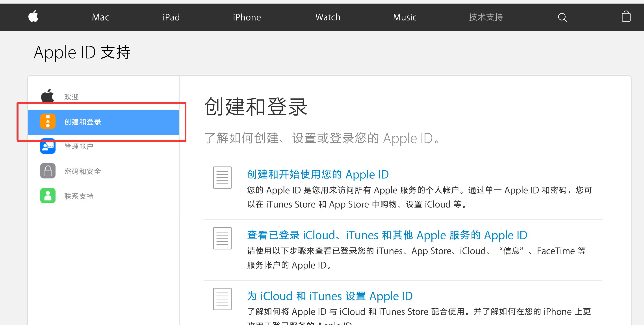Open the Watch menu item
This screenshot has height=325, width=644.
(328, 17)
